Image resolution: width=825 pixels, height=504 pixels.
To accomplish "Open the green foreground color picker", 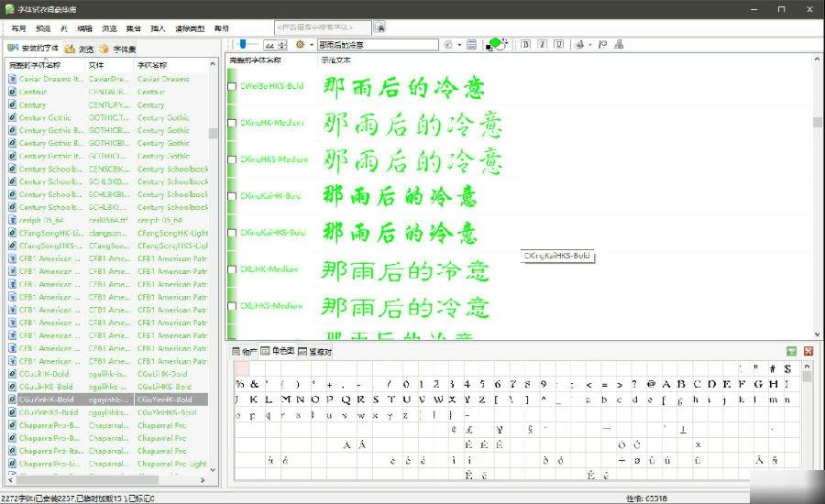I will (496, 43).
